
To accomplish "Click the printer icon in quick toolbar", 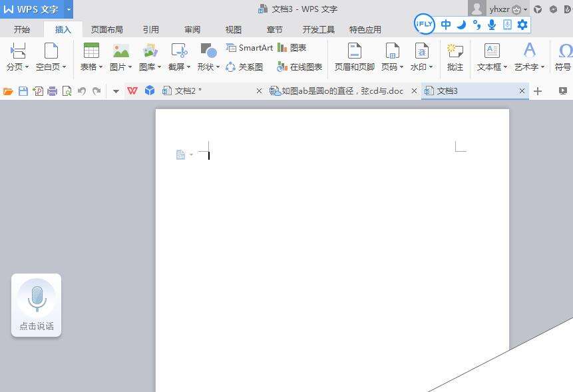I will coord(53,91).
